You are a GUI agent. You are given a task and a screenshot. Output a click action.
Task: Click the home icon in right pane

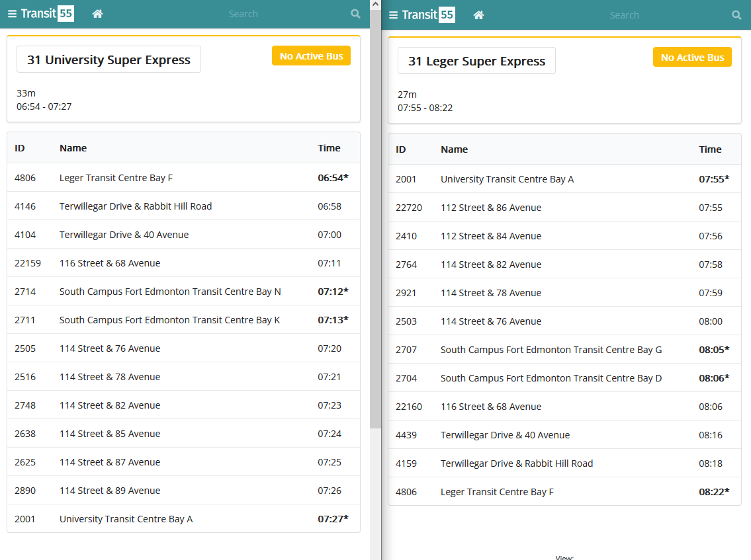[x=478, y=15]
